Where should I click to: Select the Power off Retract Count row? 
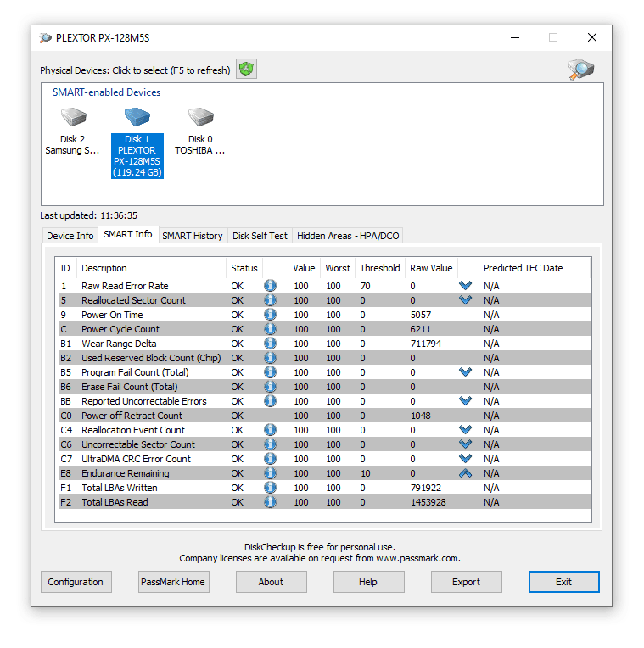[x=324, y=416]
